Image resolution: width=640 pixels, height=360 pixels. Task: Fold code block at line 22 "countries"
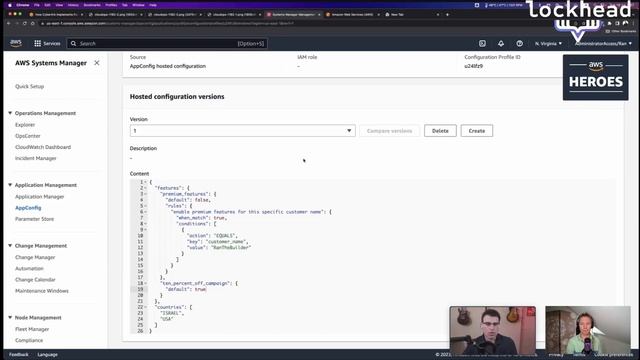tap(146, 307)
